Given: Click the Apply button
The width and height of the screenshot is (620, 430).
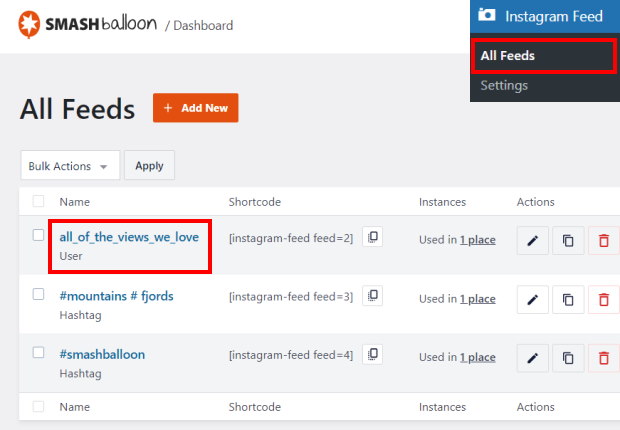Looking at the screenshot, I should click(149, 165).
